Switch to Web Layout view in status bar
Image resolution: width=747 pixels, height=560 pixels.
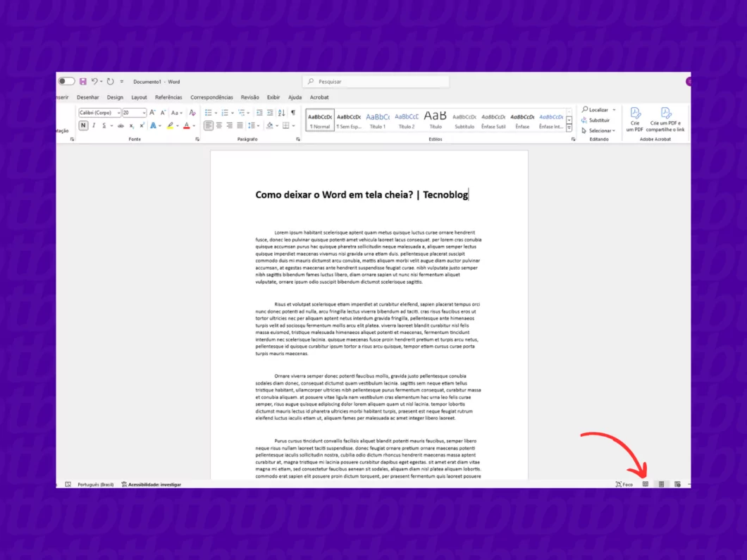[677, 485]
